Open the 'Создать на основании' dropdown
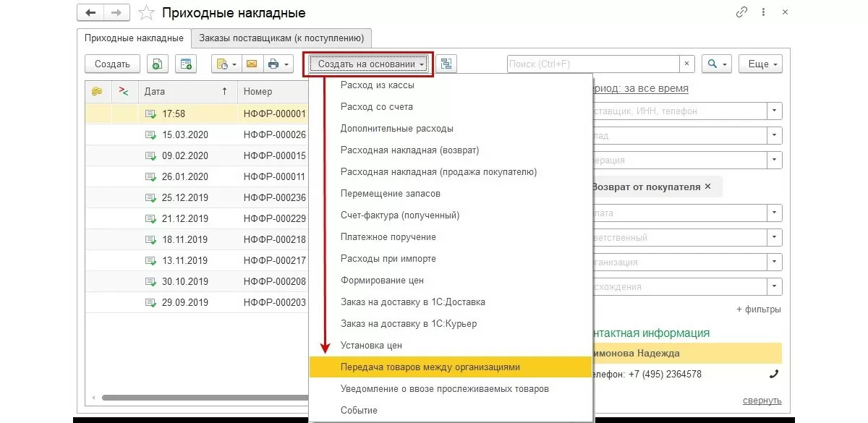868x423 pixels. click(x=368, y=64)
